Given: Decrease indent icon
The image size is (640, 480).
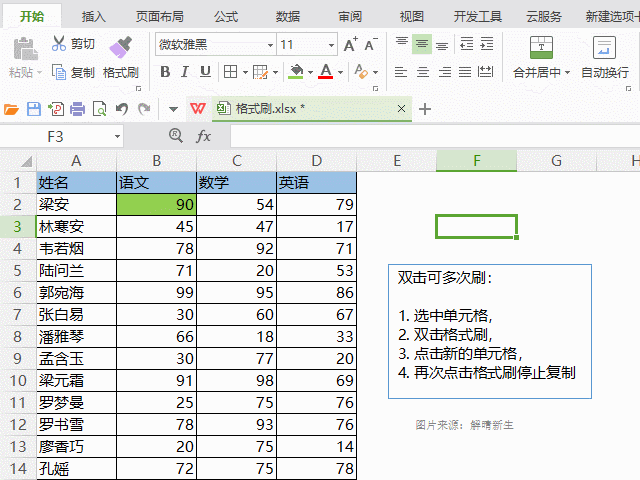Looking at the screenshot, I should click(467, 43).
